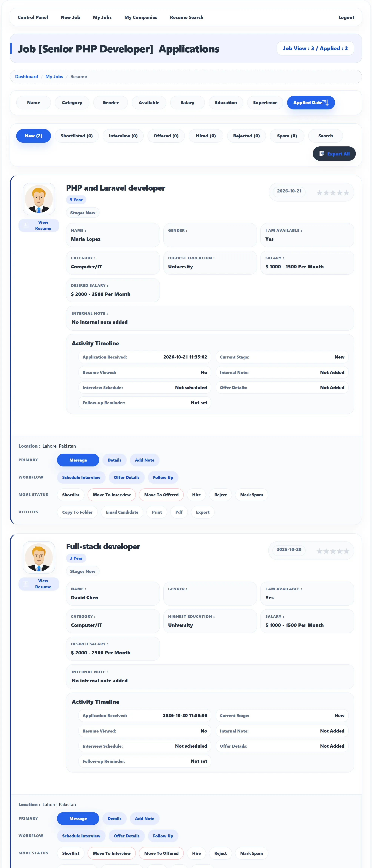This screenshot has height=868, width=372.
Task: Click Follow Up for David Chen
Action: pyautogui.click(x=163, y=836)
